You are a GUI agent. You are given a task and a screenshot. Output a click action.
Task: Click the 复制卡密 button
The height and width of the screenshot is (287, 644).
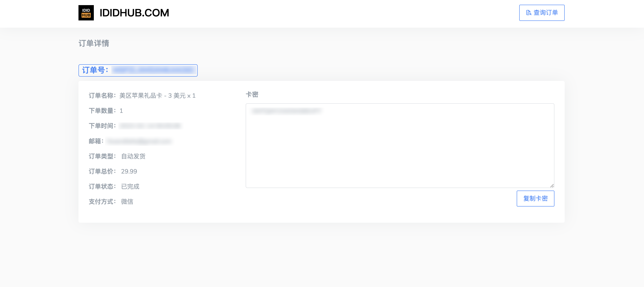(535, 198)
